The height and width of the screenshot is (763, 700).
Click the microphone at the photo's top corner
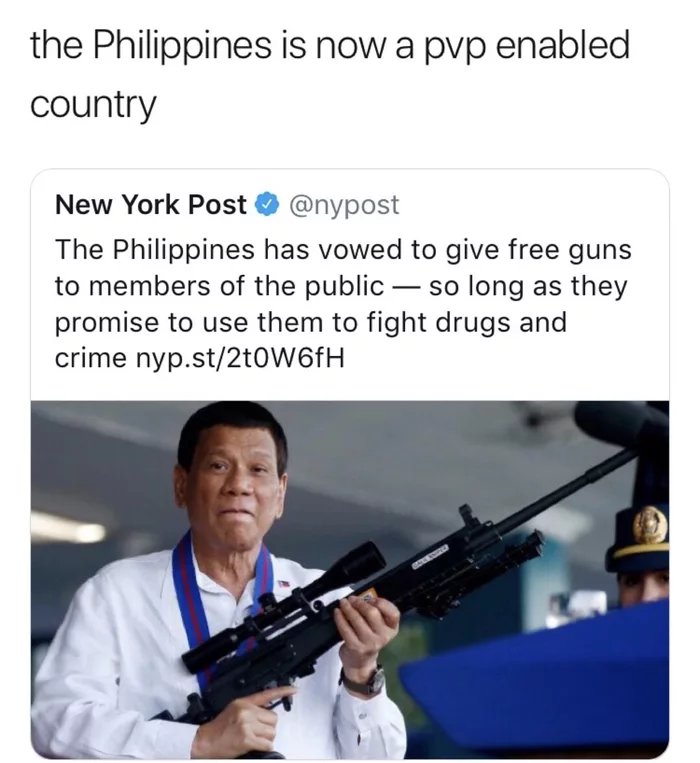coord(620,421)
